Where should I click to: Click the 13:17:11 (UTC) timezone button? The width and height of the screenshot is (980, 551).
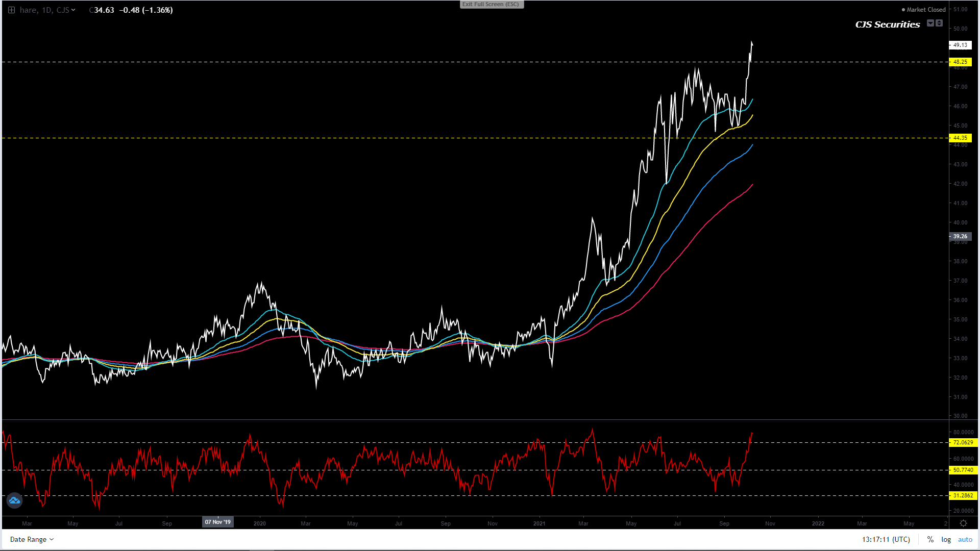coord(886,539)
